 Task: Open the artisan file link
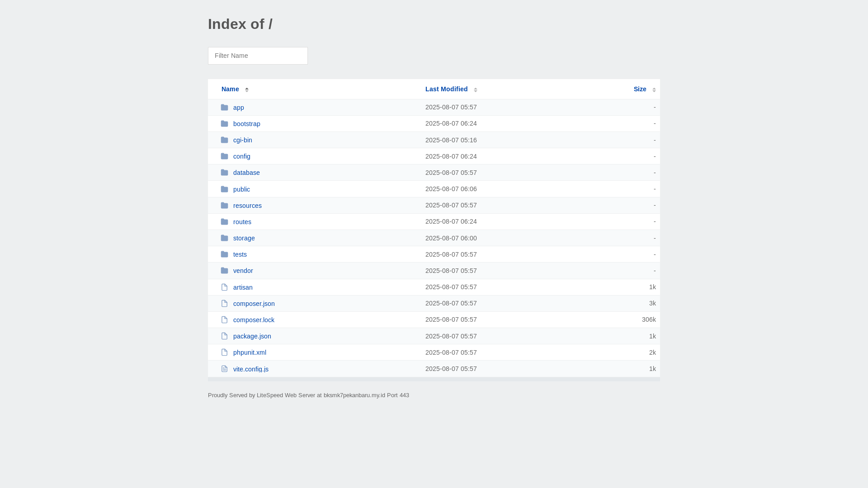243,287
